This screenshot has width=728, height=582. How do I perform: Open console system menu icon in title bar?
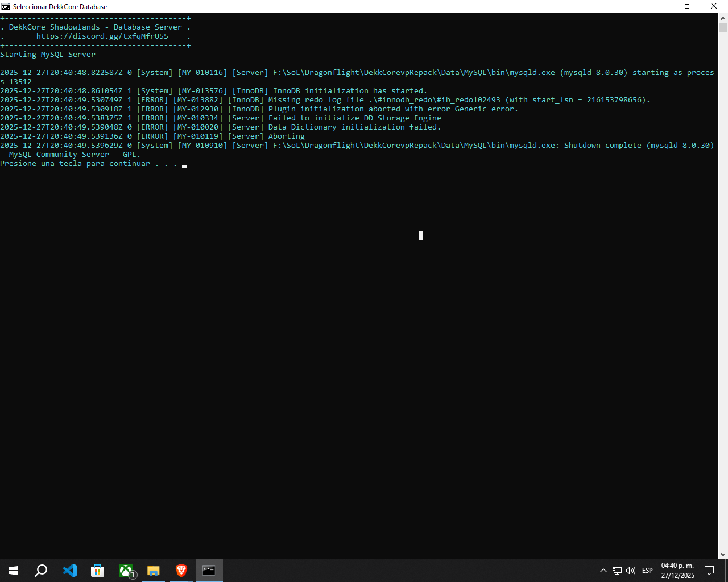point(6,6)
